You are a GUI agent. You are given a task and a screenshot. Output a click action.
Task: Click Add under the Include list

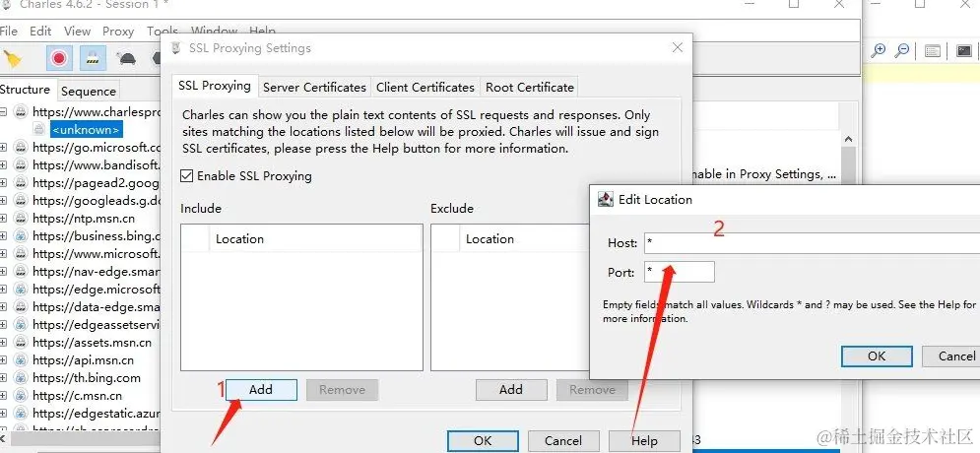coord(261,389)
